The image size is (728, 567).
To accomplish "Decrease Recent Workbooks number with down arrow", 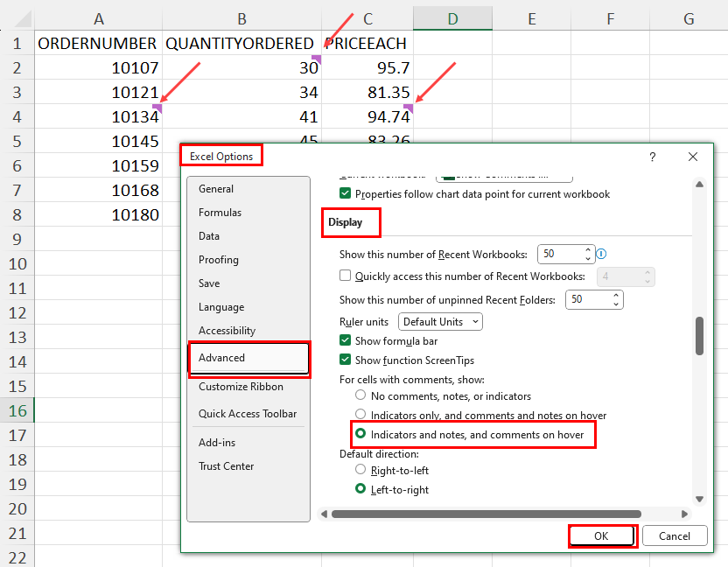I will click(588, 258).
